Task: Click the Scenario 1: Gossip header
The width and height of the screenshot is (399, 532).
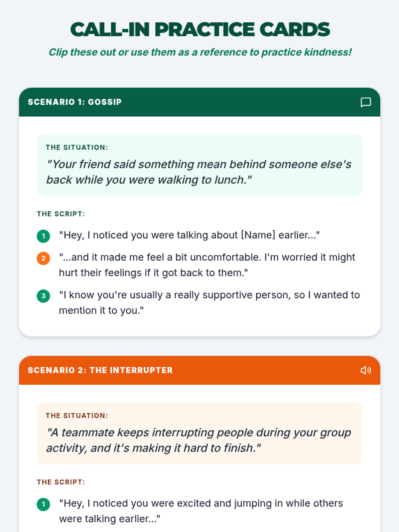Action: [x=199, y=102]
